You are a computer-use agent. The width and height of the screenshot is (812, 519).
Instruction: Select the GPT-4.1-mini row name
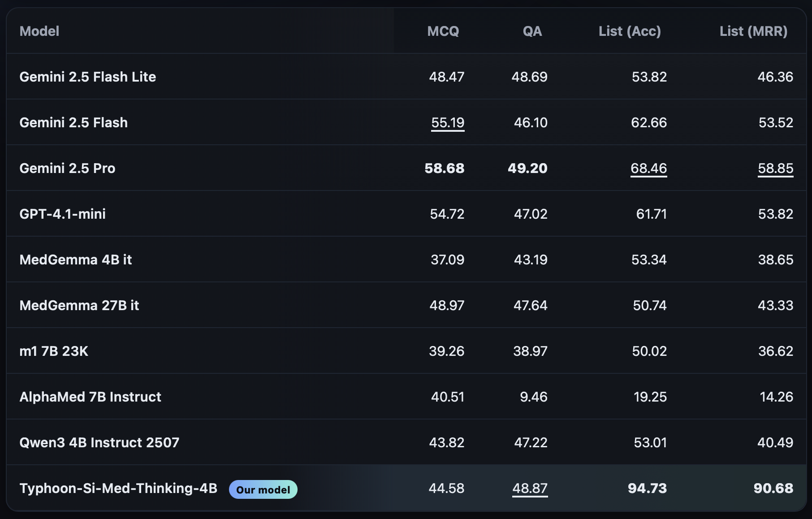(x=63, y=214)
